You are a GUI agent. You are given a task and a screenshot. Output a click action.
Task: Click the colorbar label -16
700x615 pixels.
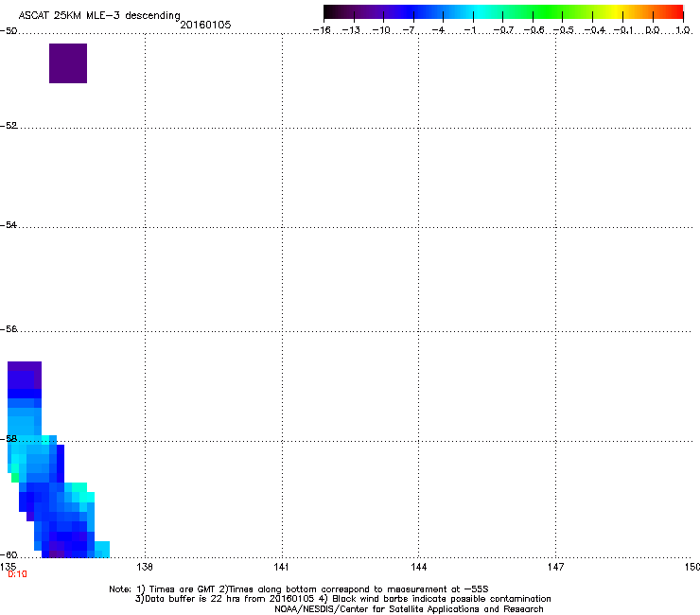coord(322,30)
